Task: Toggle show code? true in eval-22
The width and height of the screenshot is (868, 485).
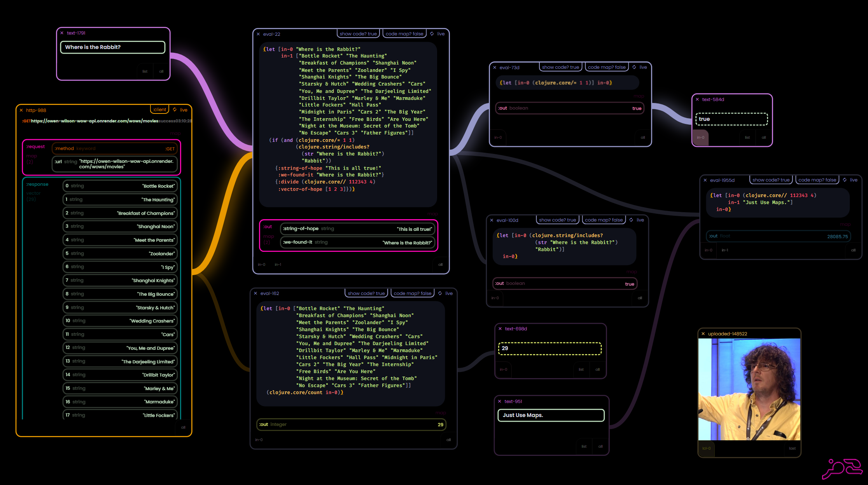Action: click(x=358, y=34)
